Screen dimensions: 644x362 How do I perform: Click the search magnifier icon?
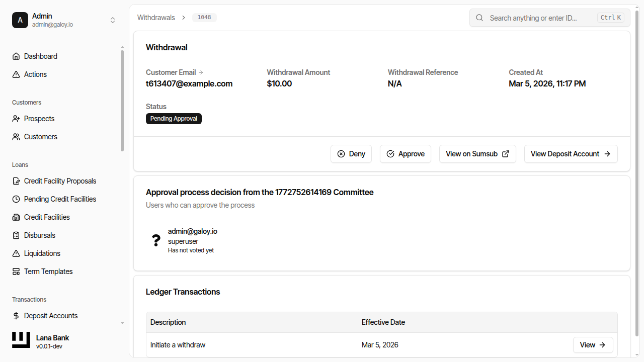pos(479,18)
